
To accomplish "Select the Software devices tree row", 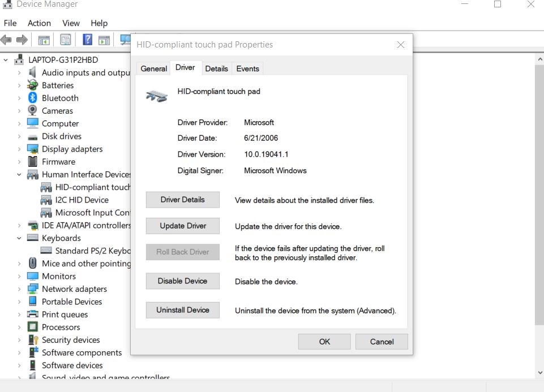I will pos(65,365).
